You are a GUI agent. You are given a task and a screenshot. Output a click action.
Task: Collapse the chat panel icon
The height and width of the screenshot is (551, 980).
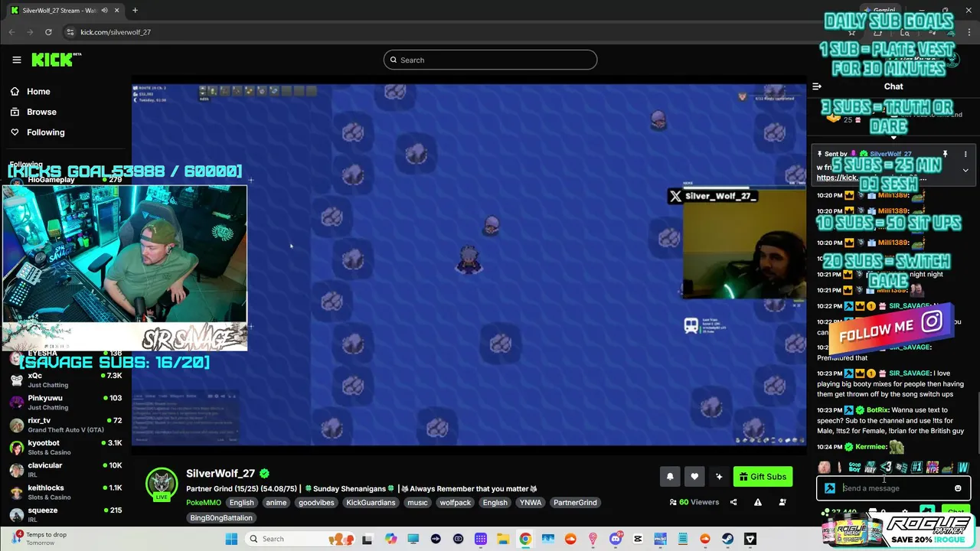pos(817,86)
